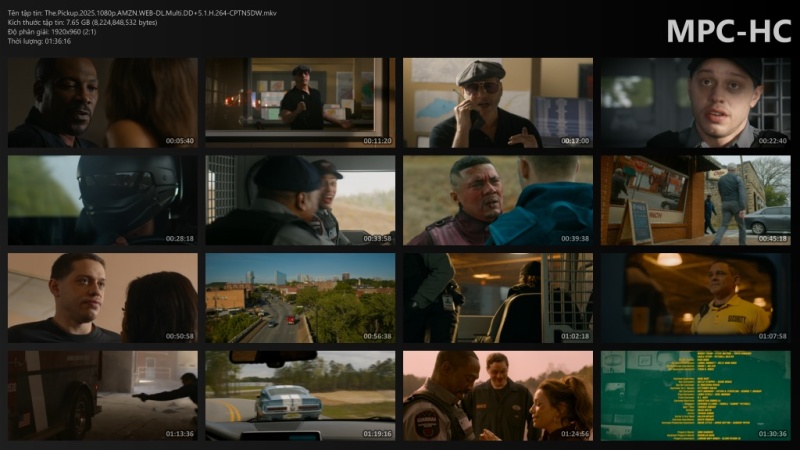Screen dimensions: 800x450
Task: Choose the thumbnail timestamped 01:24:56
Action: (498, 395)
